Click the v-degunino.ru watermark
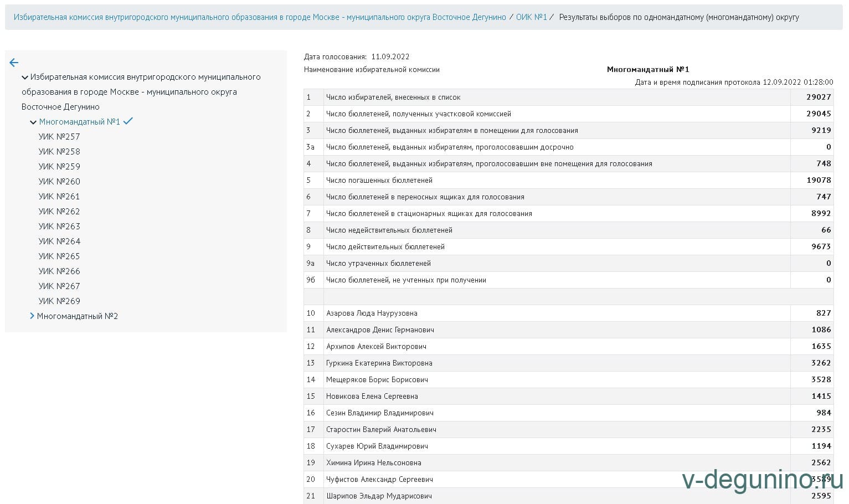 [x=762, y=480]
